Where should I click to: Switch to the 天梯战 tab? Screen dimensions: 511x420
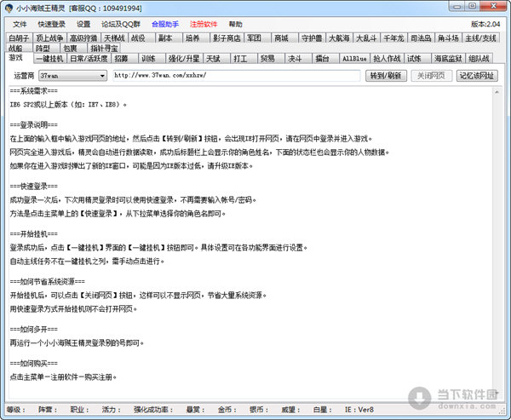click(x=114, y=38)
